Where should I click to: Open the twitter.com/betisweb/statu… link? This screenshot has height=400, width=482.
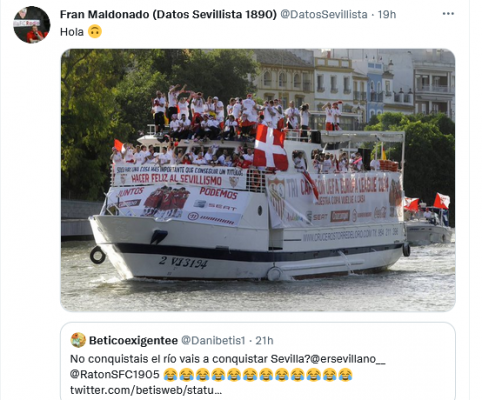(146, 390)
